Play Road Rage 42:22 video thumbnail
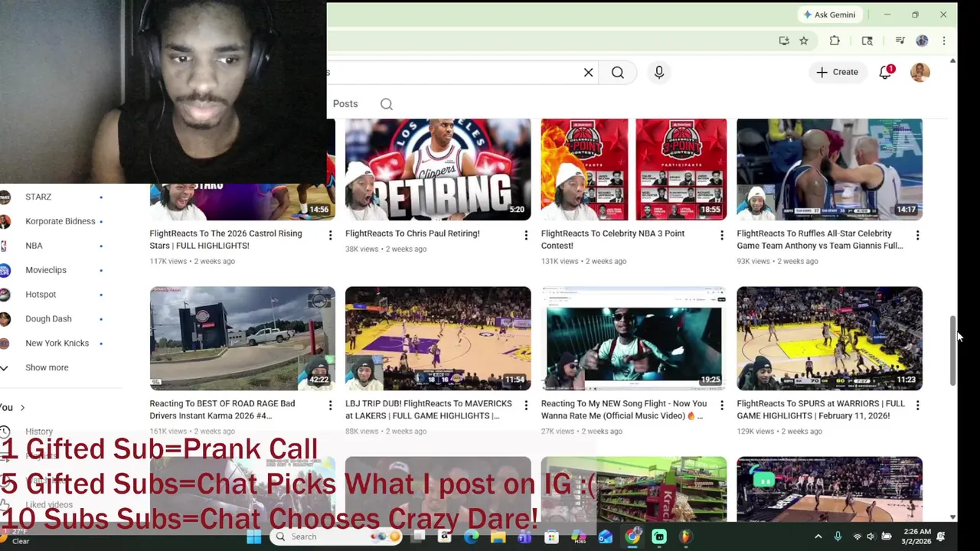Image resolution: width=980 pixels, height=551 pixels. click(242, 339)
